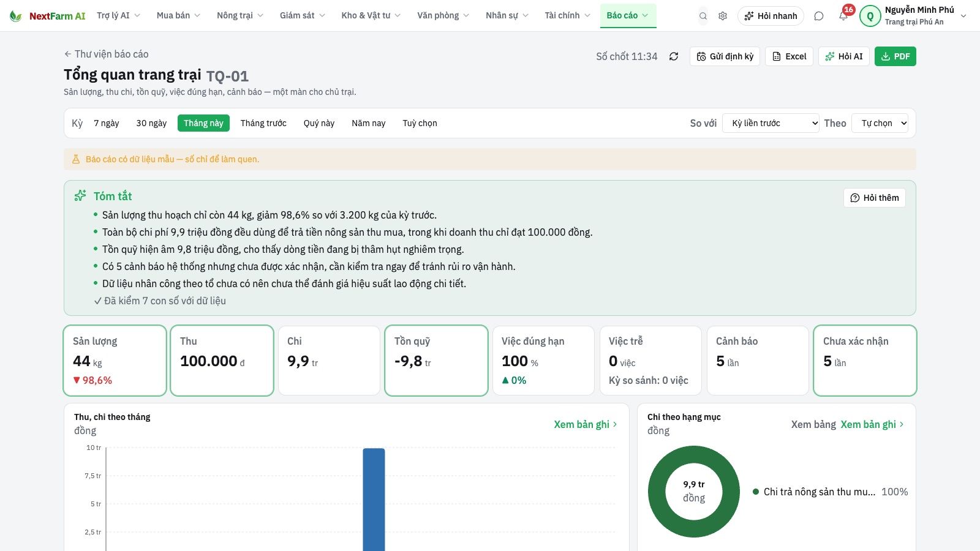Expand the Nhân sự dropdown

pos(507,15)
